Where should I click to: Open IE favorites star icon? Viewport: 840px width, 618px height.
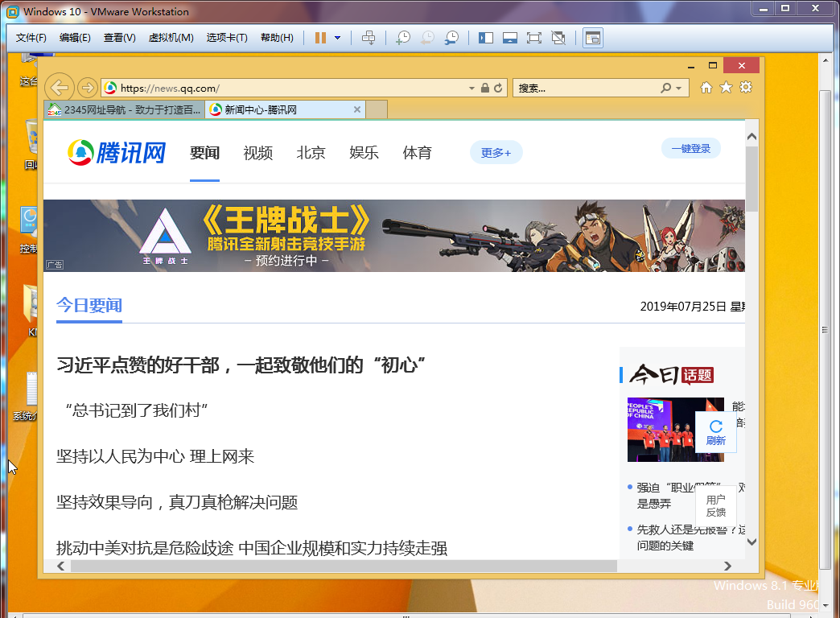coord(726,88)
